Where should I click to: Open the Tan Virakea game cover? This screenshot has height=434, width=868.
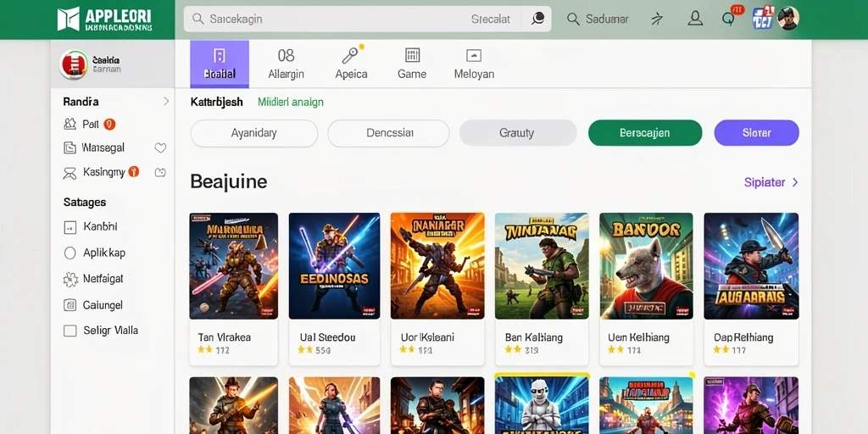(234, 265)
